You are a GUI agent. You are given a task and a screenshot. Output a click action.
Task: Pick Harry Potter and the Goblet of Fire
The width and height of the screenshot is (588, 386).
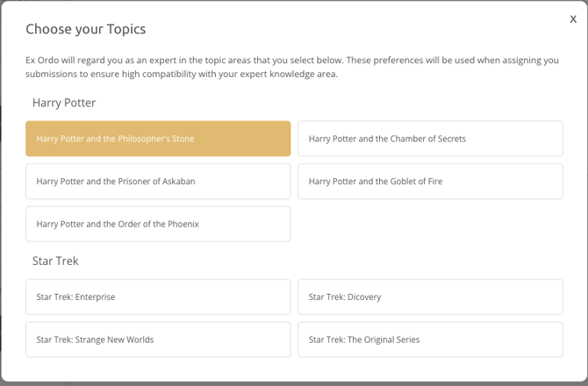[x=430, y=182]
